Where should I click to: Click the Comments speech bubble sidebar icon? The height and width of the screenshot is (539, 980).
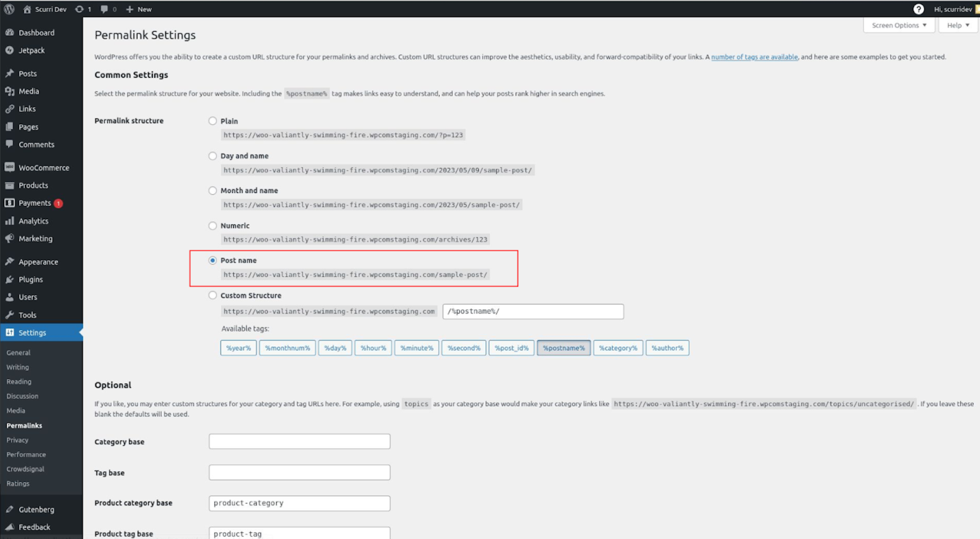10,145
